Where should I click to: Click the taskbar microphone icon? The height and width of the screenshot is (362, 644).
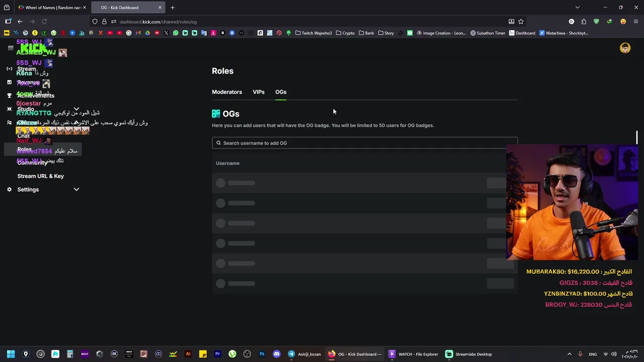580,354
